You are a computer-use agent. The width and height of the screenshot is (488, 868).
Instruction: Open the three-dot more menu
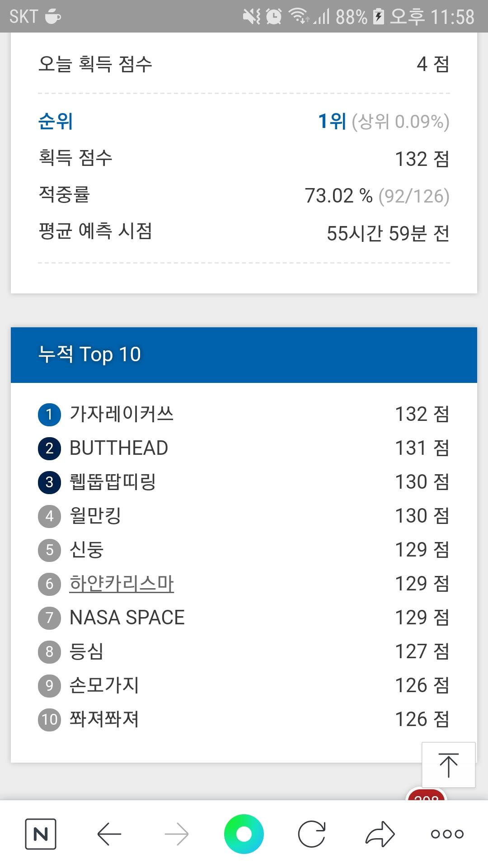(x=447, y=834)
